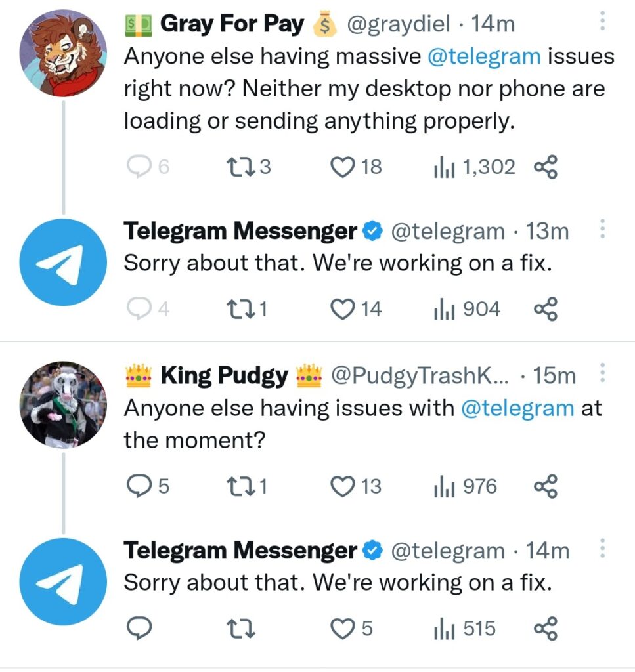This screenshot has height=672, width=635.
Task: View analytics showing 1,302 views
Action: [x=473, y=167]
